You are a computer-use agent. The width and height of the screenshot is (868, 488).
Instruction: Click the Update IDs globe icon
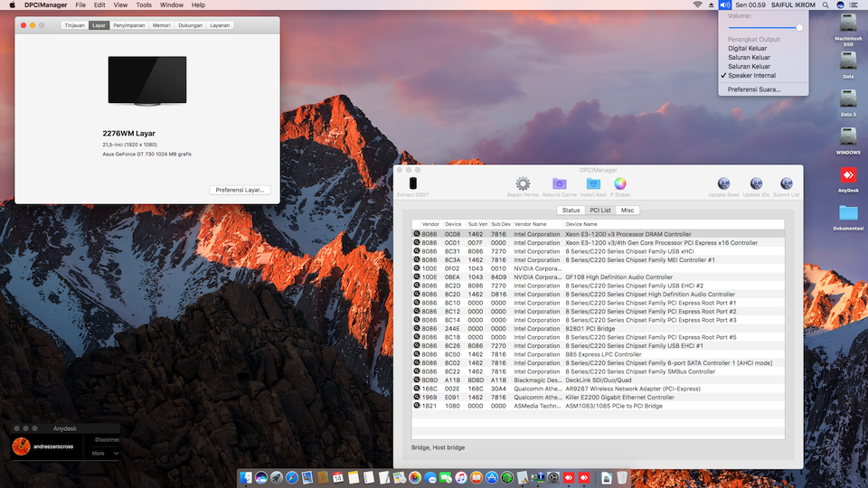click(756, 183)
